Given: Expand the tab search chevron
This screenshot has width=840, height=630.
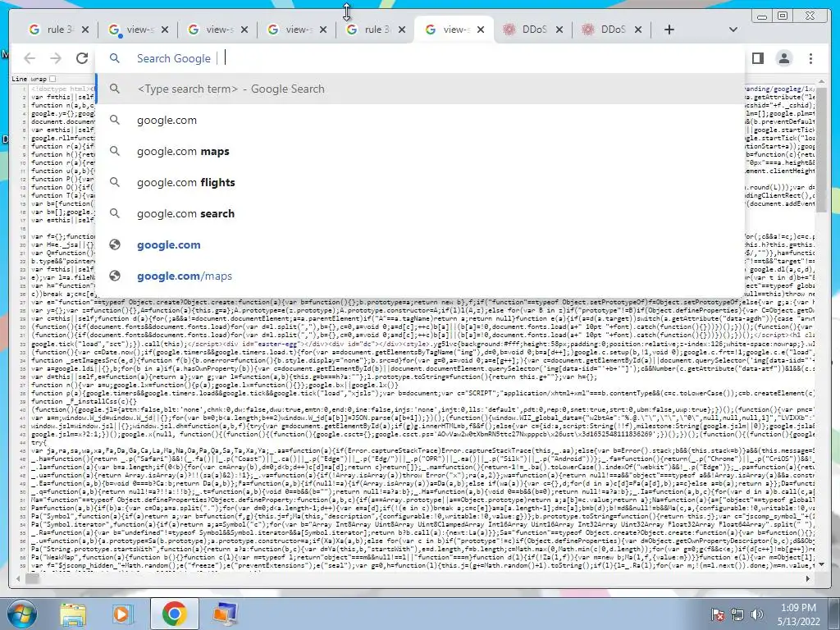Looking at the screenshot, I should (x=733, y=30).
